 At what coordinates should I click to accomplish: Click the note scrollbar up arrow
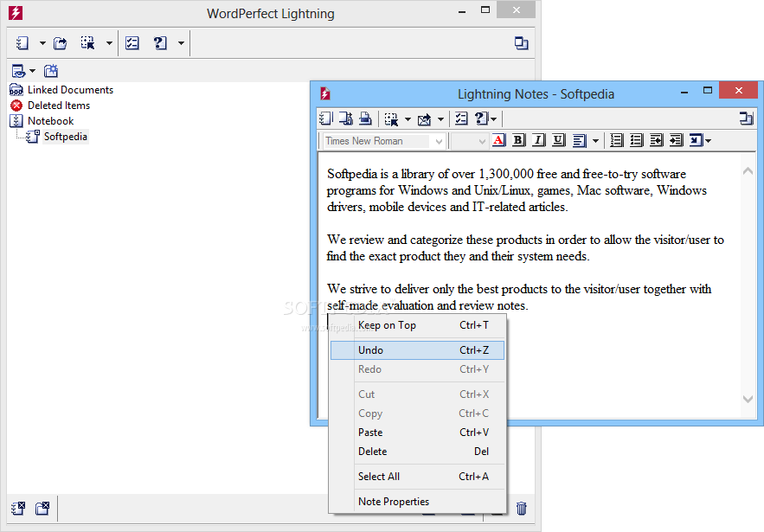[x=748, y=171]
